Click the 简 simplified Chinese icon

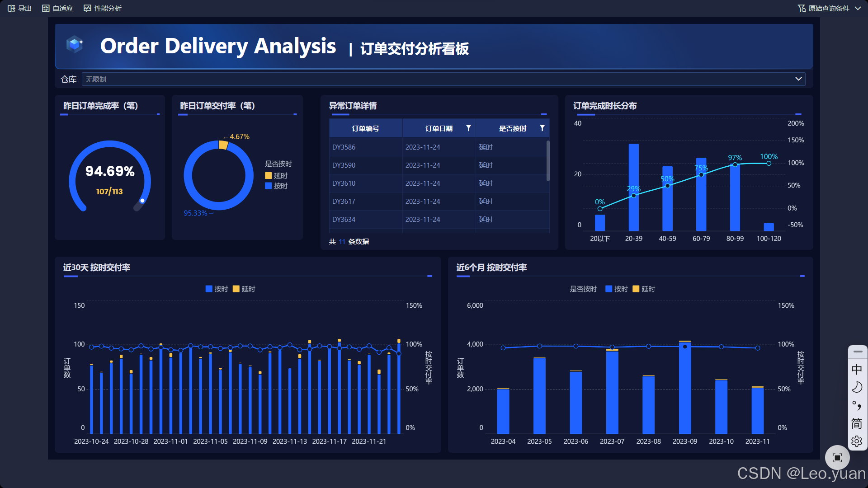click(857, 424)
